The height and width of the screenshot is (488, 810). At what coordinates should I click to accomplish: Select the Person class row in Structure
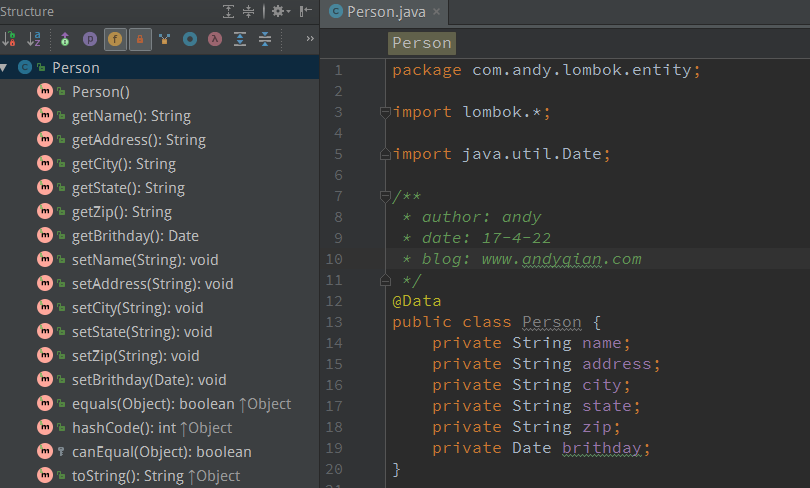pyautogui.click(x=160, y=68)
